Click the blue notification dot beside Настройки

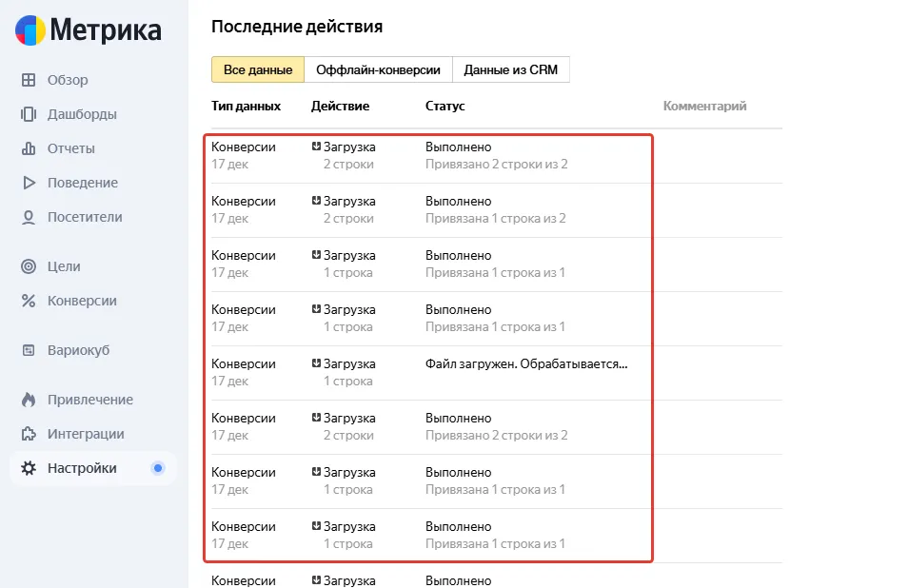click(158, 468)
